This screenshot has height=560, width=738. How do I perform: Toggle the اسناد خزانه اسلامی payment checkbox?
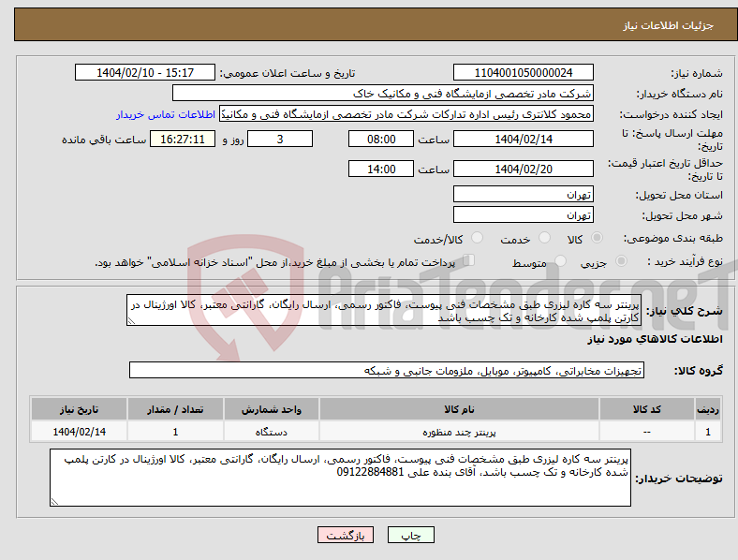coord(468,260)
